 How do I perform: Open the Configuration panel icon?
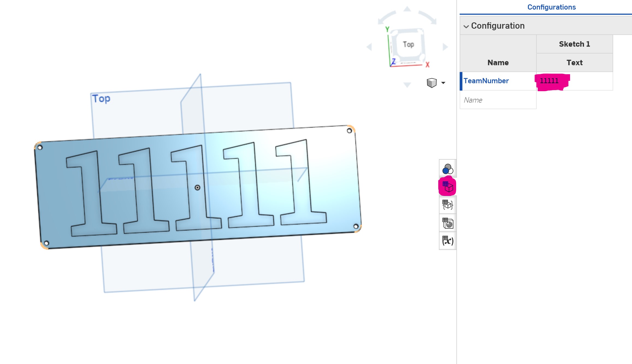coord(447,187)
